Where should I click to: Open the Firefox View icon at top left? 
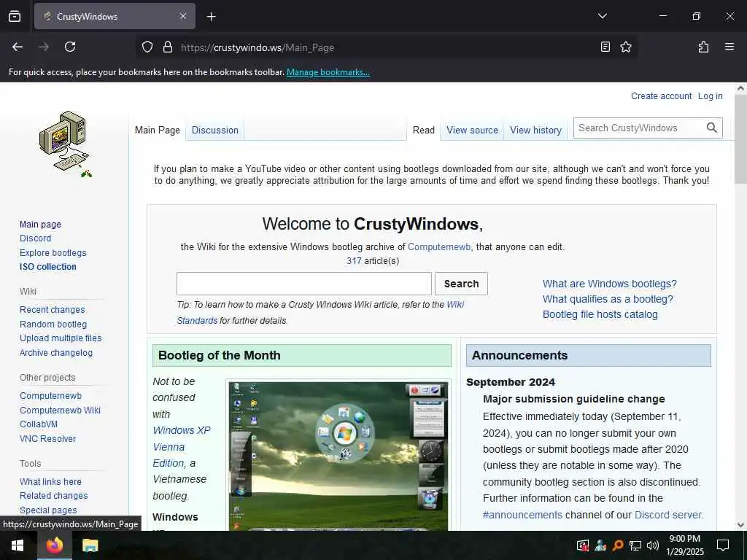pyautogui.click(x=15, y=16)
